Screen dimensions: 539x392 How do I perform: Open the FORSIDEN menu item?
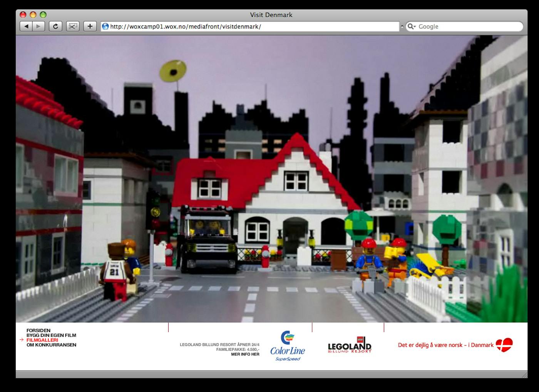[38, 330]
